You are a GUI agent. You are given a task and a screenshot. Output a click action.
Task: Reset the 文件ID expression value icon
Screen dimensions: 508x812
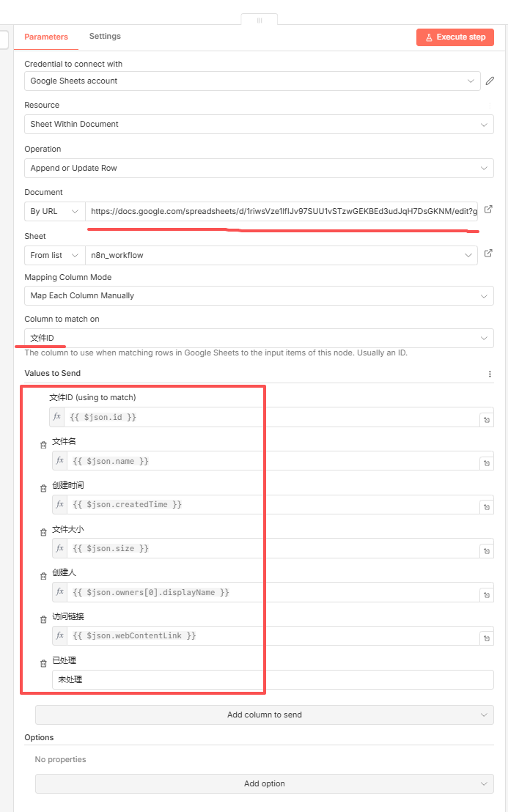[487, 420]
